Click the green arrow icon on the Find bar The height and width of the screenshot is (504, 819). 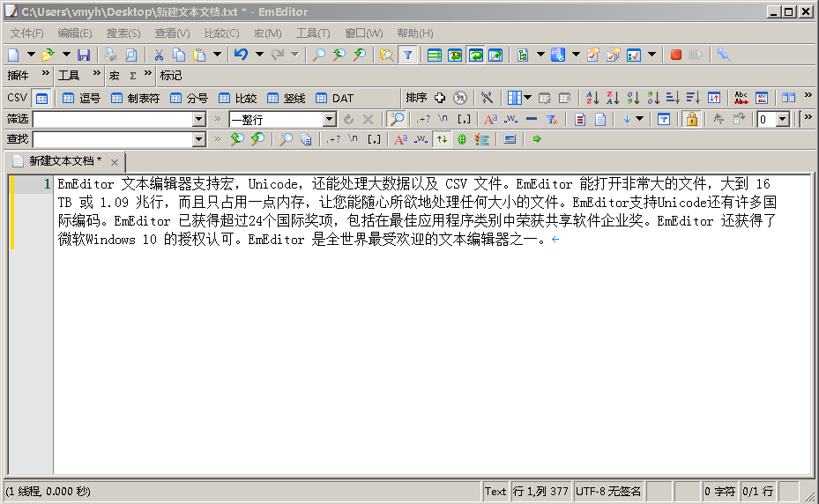tap(537, 139)
